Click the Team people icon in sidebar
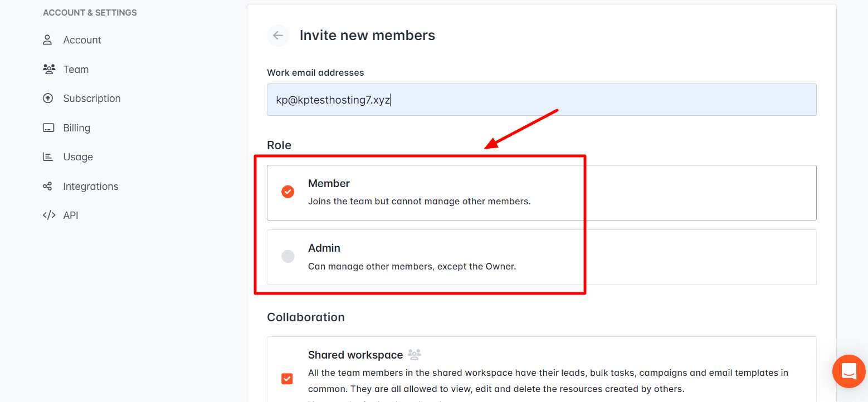The width and height of the screenshot is (868, 402). (x=49, y=70)
